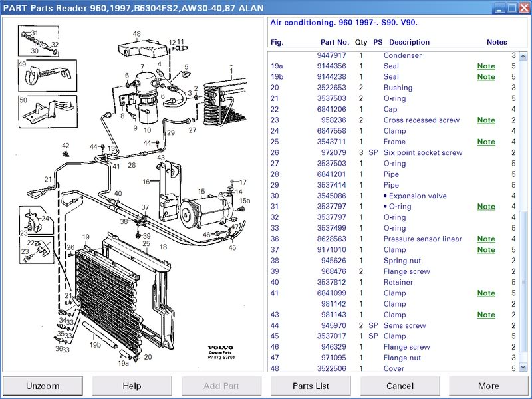View the Note for O-ring part 3537797
Screen dimensions: 532x399
(485, 206)
